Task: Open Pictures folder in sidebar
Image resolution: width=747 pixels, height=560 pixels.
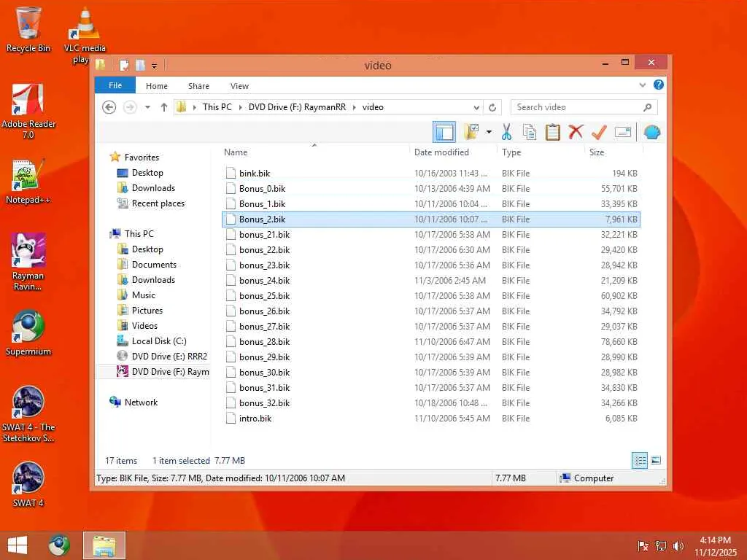Action: point(147,311)
